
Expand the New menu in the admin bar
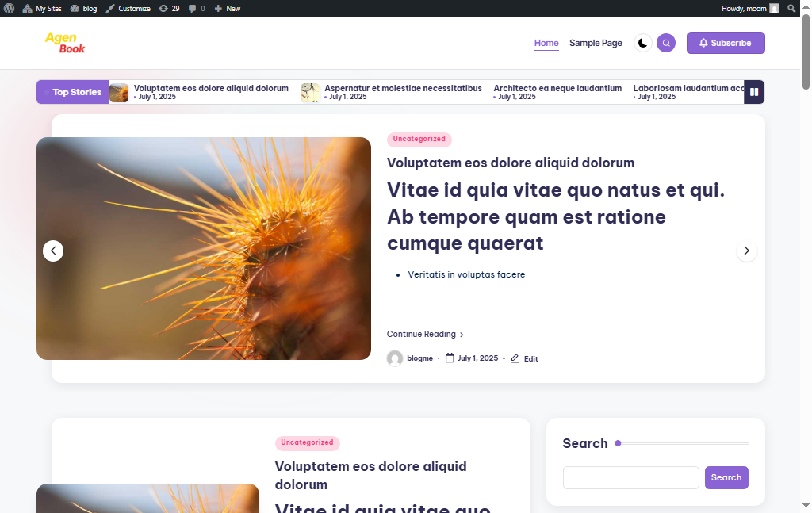pos(227,8)
